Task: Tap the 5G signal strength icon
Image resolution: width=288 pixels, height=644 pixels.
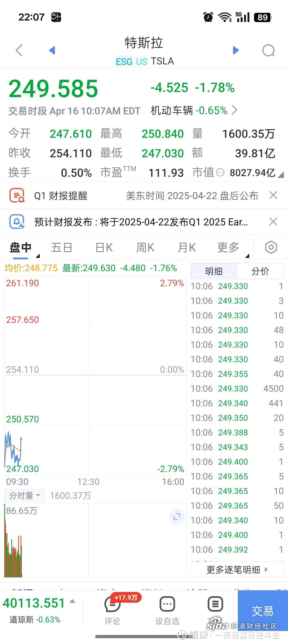Action: point(242,17)
